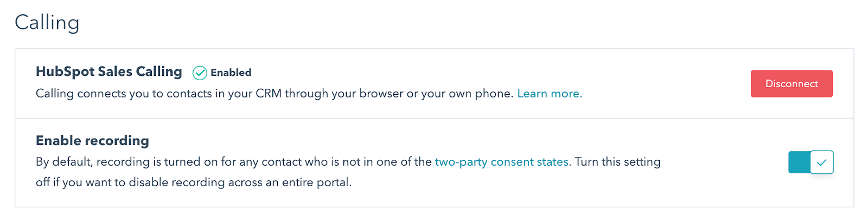Open the two-party consent states link
Image resolution: width=868 pixels, height=222 pixels.
(x=502, y=162)
